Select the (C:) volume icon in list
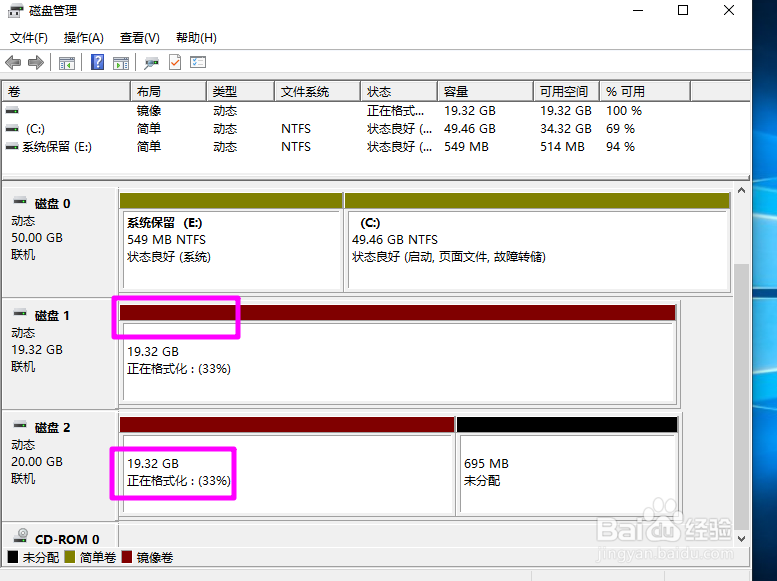 (12, 128)
